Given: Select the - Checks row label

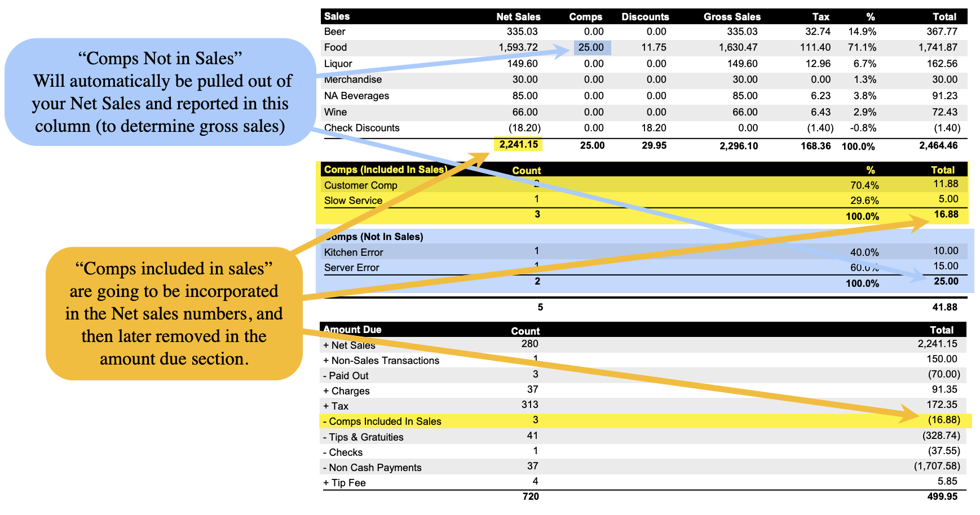Looking at the screenshot, I should [x=343, y=452].
